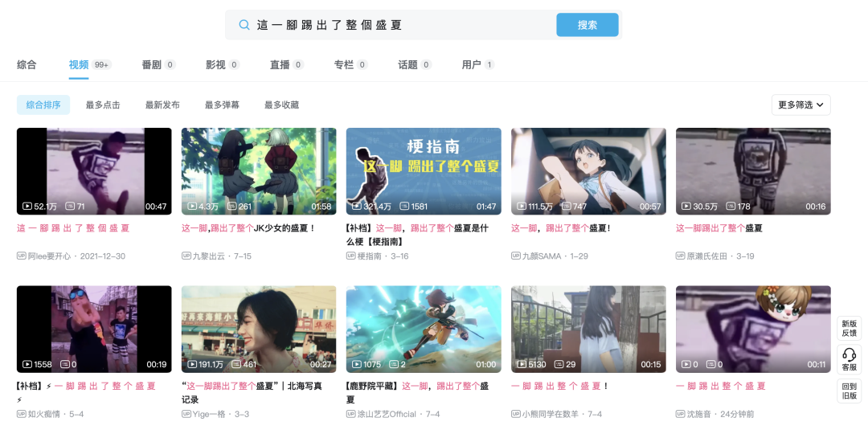The image size is (868, 430).
Task: Click the 客服 headset icon
Action: coord(849,355)
